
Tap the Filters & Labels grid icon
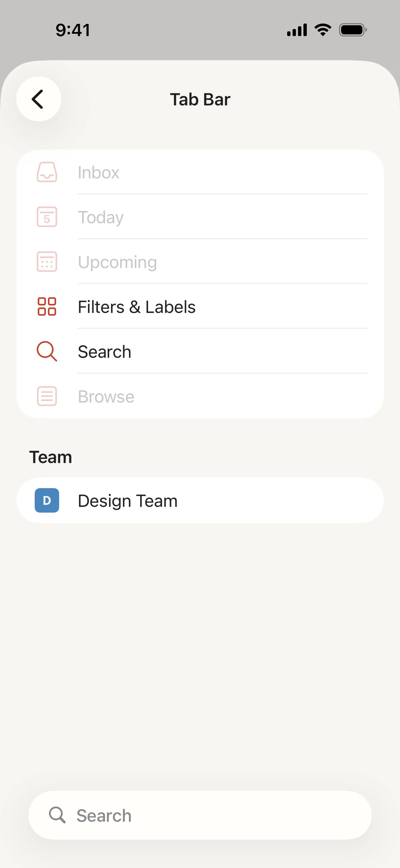(47, 307)
